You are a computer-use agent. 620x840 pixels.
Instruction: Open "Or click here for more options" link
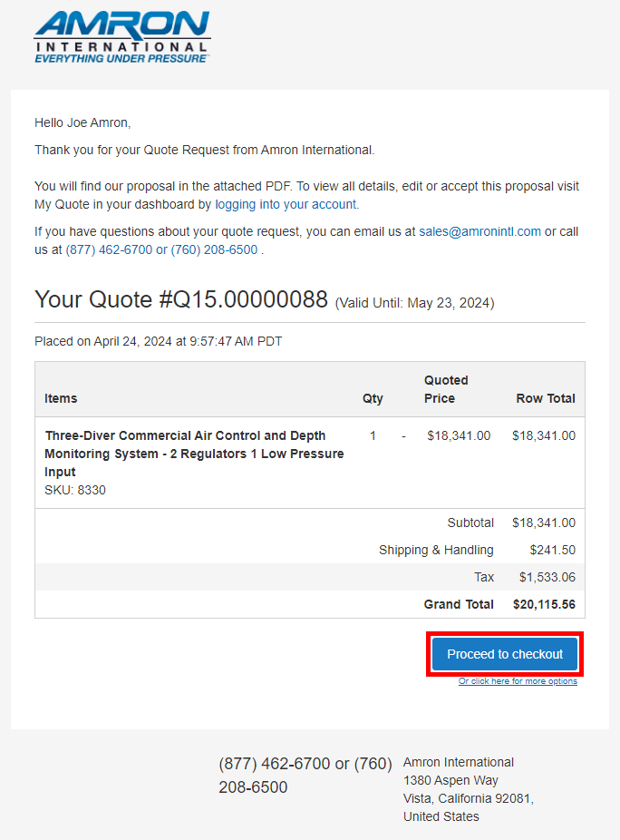[x=518, y=681]
